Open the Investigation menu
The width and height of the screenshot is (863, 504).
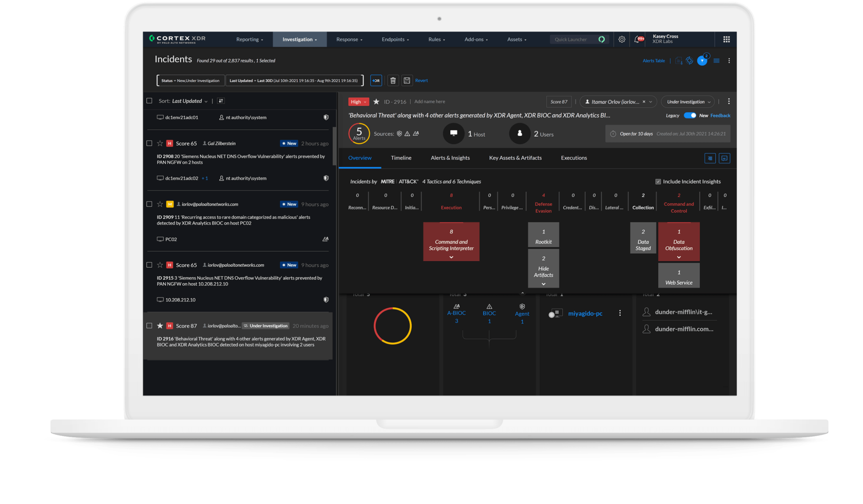pos(299,40)
